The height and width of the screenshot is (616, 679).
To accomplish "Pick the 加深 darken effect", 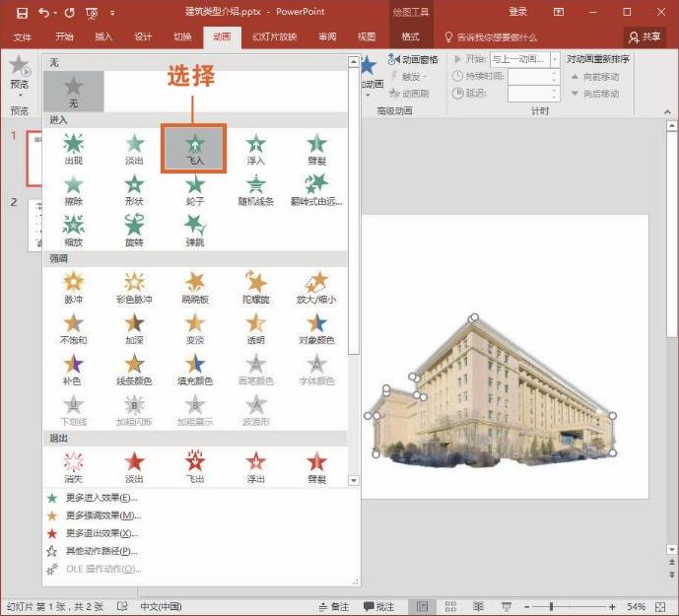I will 134,329.
